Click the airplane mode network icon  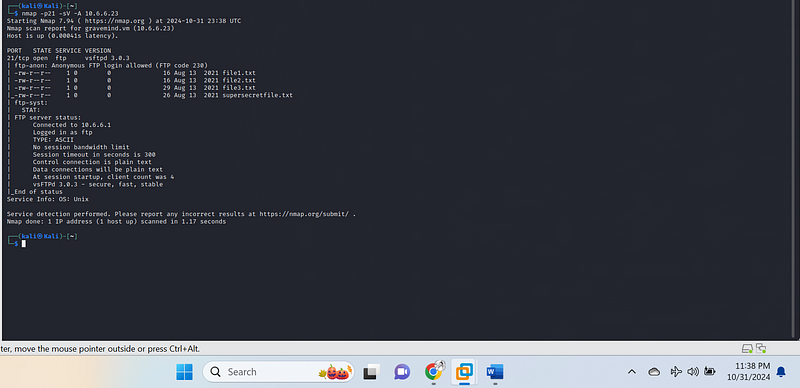[677, 372]
